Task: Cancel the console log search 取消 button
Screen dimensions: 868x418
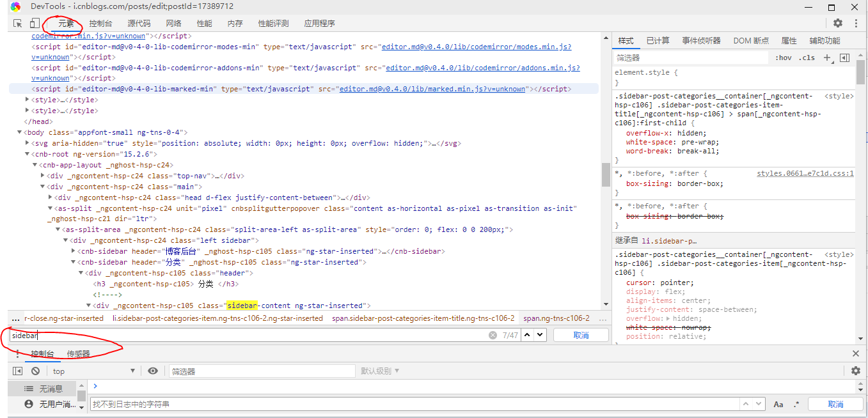Action: (835, 404)
